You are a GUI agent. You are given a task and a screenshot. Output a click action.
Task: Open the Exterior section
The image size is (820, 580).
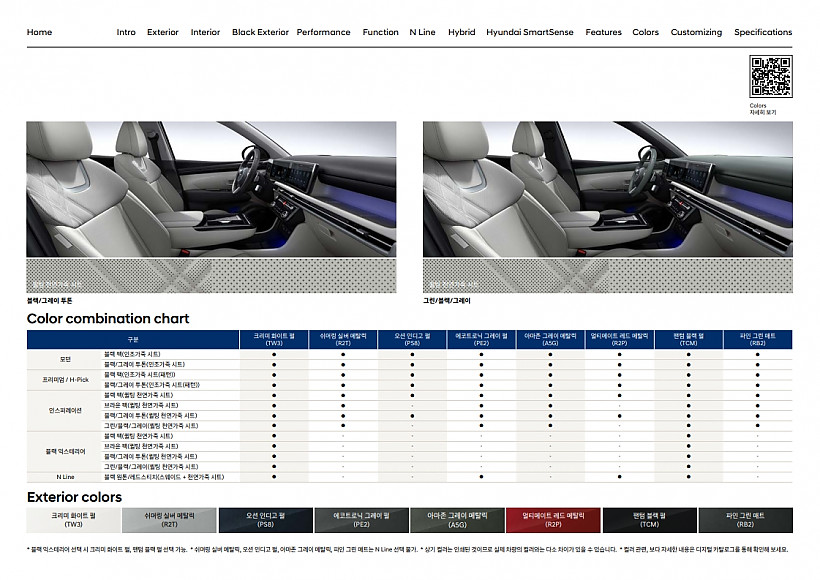[163, 32]
